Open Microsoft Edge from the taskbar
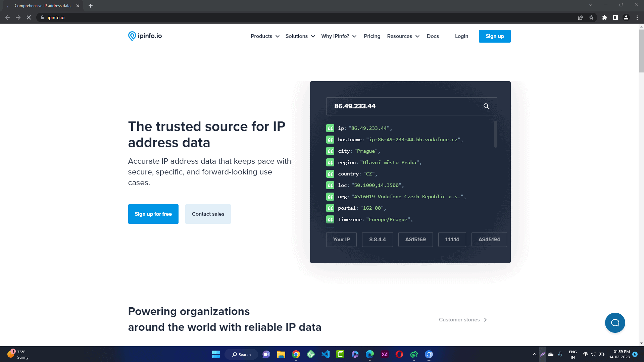Screen dimensions: 644x362 click(x=369, y=354)
